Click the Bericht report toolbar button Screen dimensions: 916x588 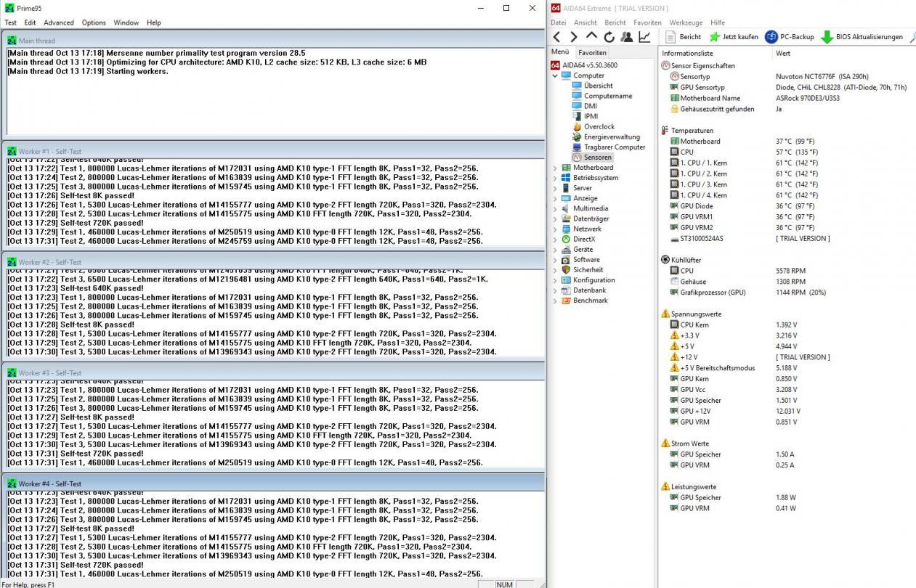click(684, 37)
